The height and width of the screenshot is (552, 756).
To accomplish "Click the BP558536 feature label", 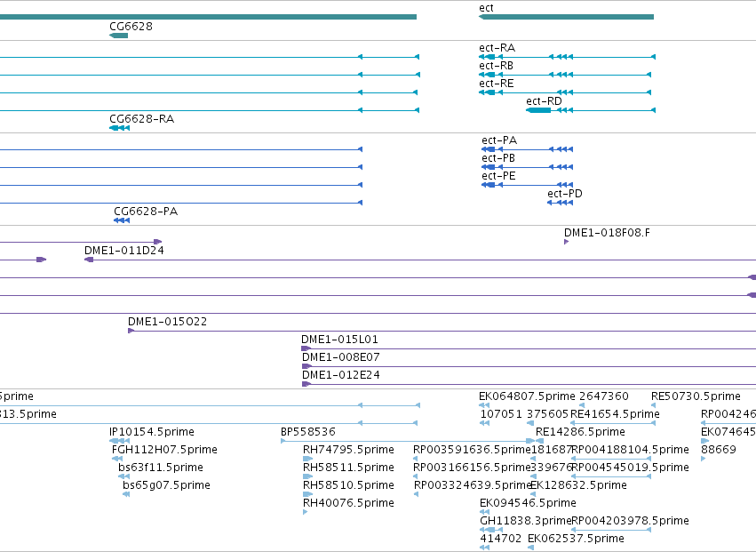I will point(308,432).
